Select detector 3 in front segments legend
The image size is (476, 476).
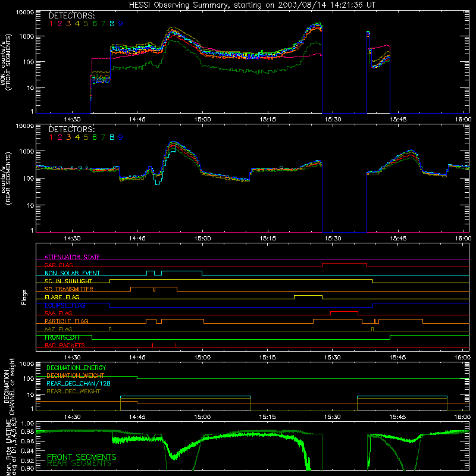(68, 24)
